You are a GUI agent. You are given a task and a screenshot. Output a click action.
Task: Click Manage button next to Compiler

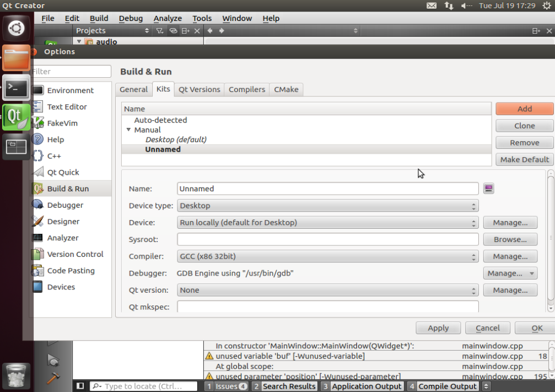click(x=510, y=256)
